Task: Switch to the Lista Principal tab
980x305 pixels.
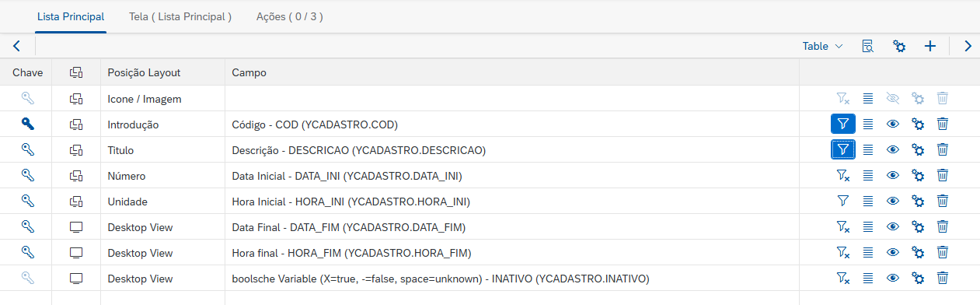Action: [71, 16]
